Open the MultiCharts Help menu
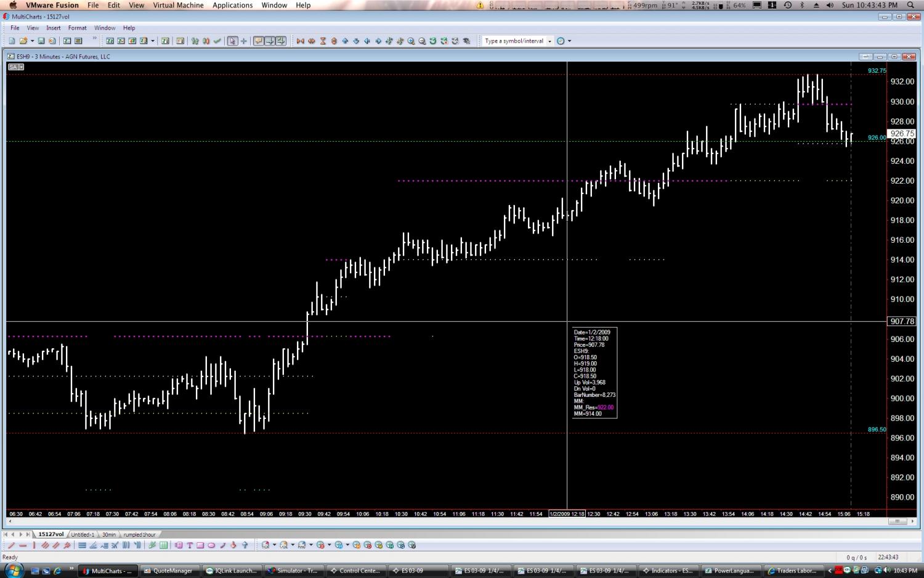Screen dimensions: 924x578 (129, 28)
